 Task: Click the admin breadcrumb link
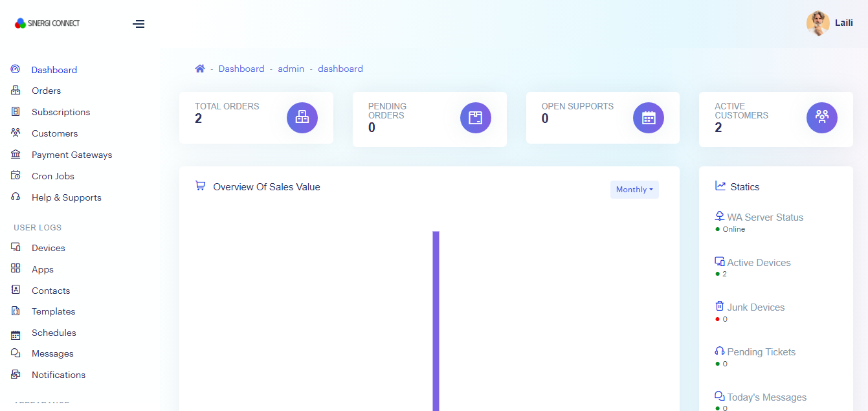(291, 69)
